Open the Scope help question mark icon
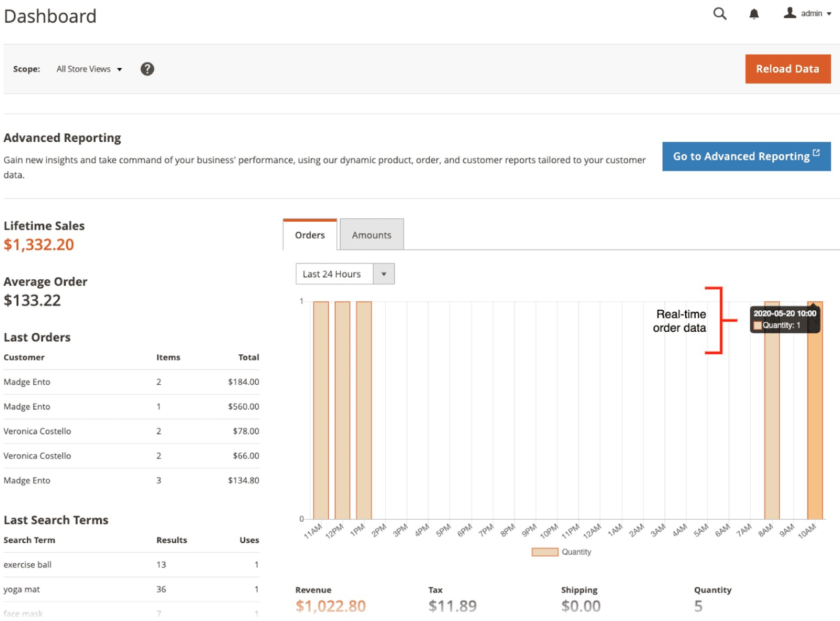This screenshot has width=840, height=621. (x=147, y=69)
